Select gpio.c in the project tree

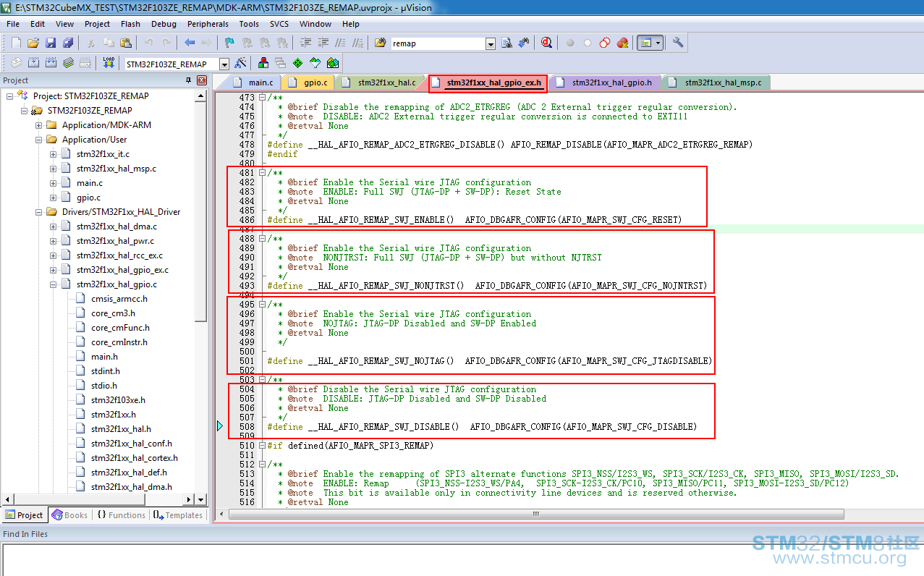[88, 197]
